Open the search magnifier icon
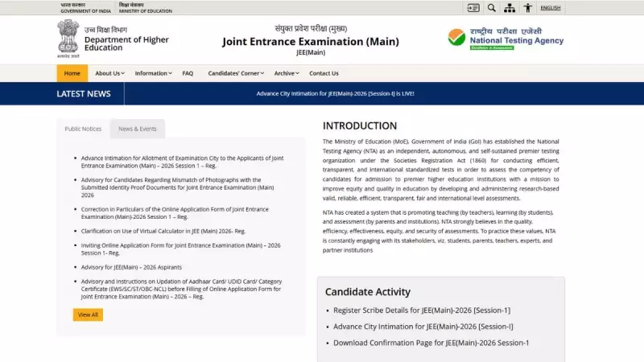The height and width of the screenshot is (362, 644). 492,8
